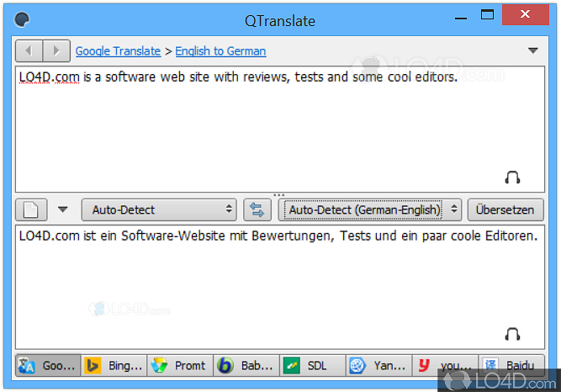
Task: Open the English to German link
Action: tap(220, 51)
